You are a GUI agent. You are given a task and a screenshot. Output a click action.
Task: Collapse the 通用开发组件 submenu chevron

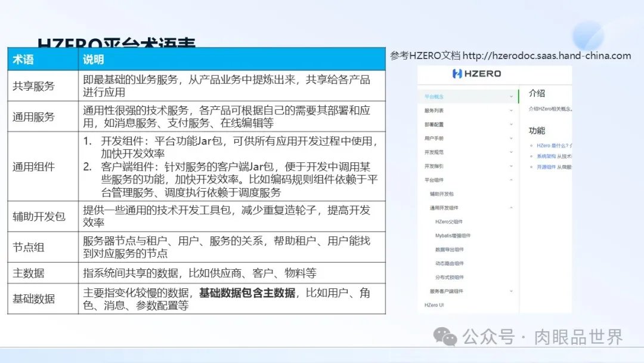(x=511, y=208)
